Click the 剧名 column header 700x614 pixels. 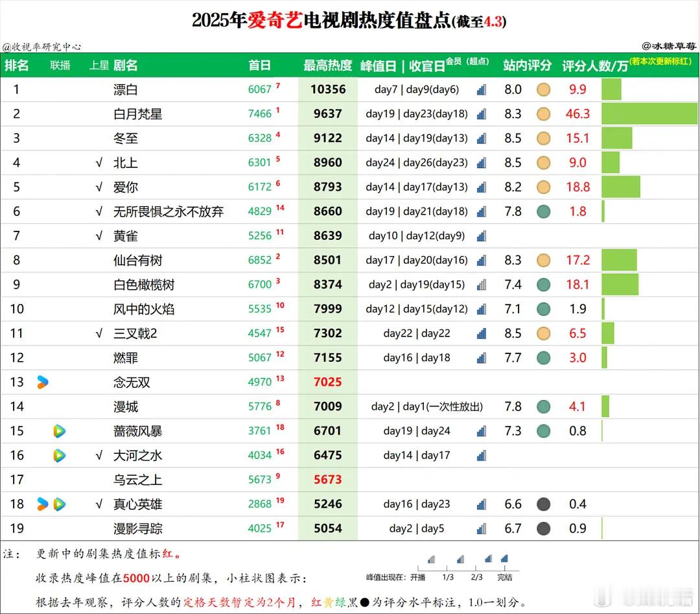pyautogui.click(x=126, y=65)
